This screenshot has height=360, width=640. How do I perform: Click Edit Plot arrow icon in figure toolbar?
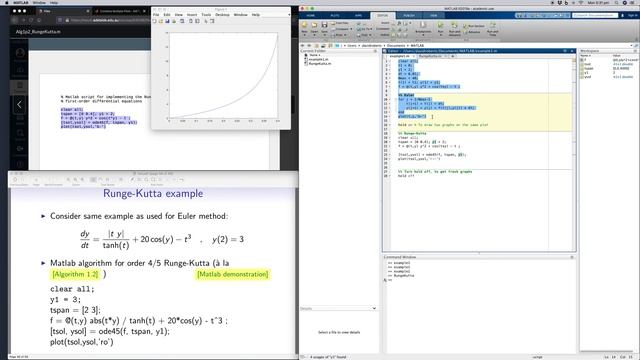coord(206,21)
